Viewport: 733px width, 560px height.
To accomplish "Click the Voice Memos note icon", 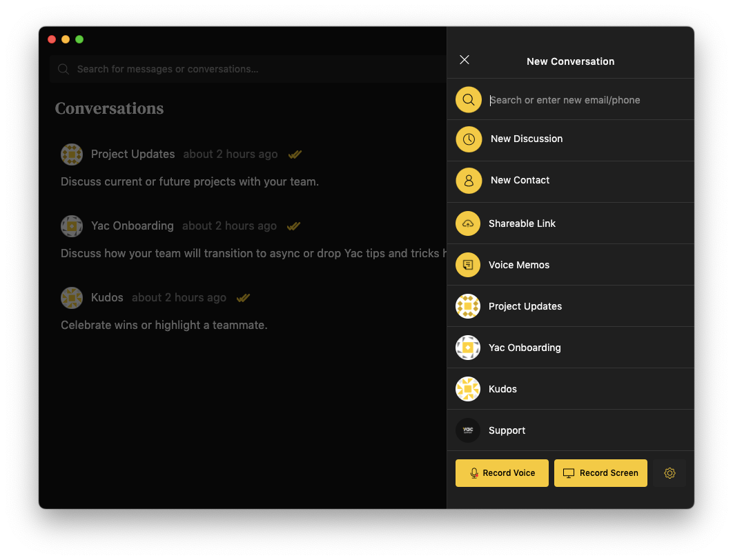I will (x=467, y=265).
